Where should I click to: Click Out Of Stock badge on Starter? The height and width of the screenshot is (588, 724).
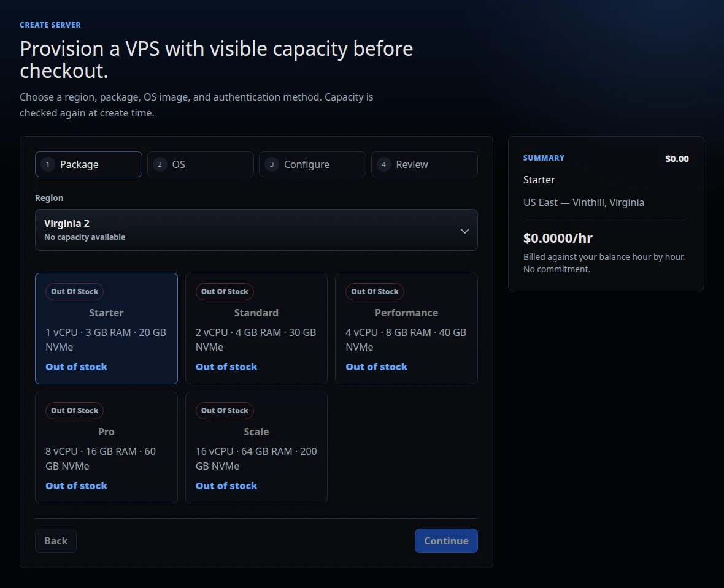tap(74, 292)
